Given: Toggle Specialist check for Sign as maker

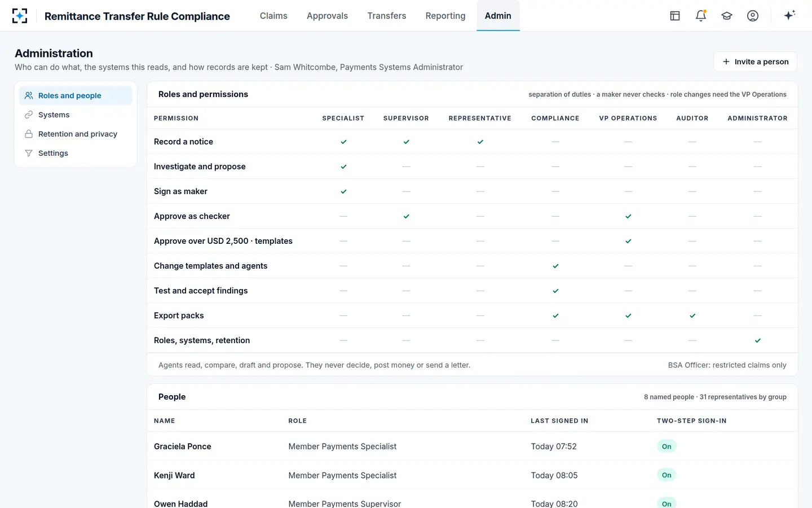Looking at the screenshot, I should [343, 191].
